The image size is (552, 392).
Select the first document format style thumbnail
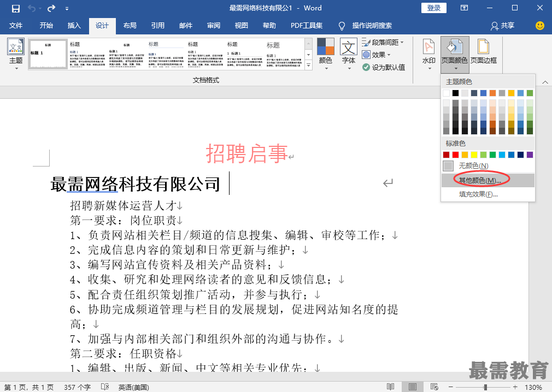48,54
